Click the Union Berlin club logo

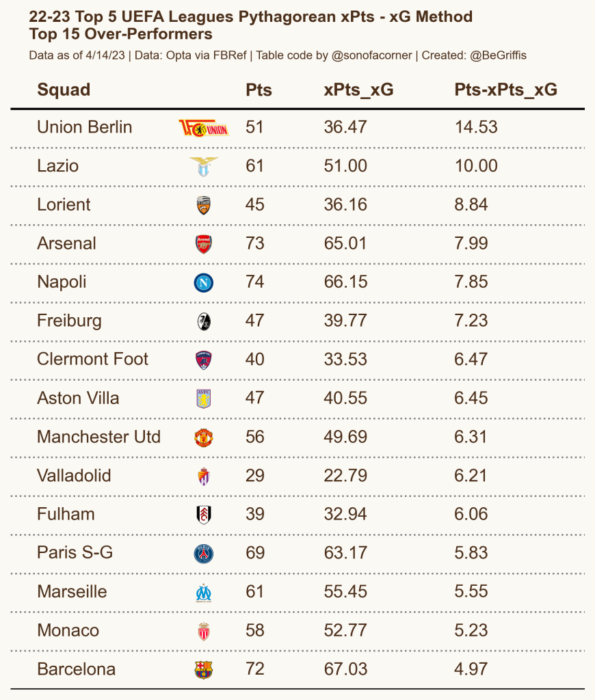[x=203, y=128]
